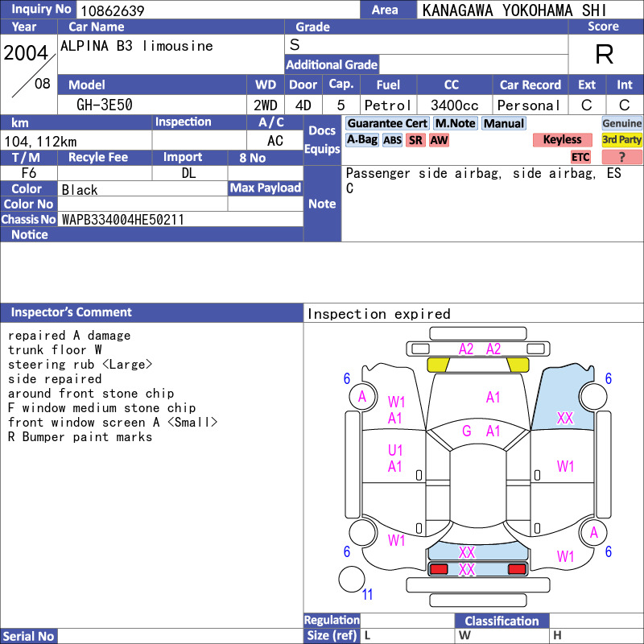
Task: Click the A-Bag equipment badge
Action: [361, 140]
